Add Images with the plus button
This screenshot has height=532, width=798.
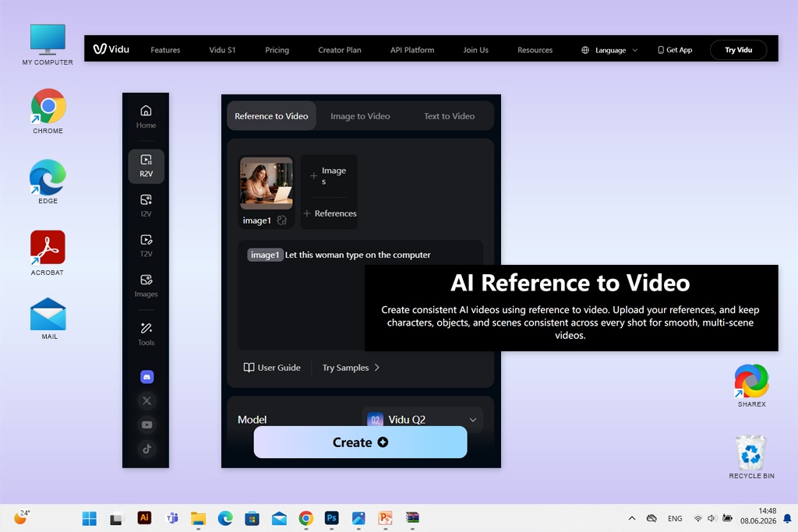click(329, 175)
